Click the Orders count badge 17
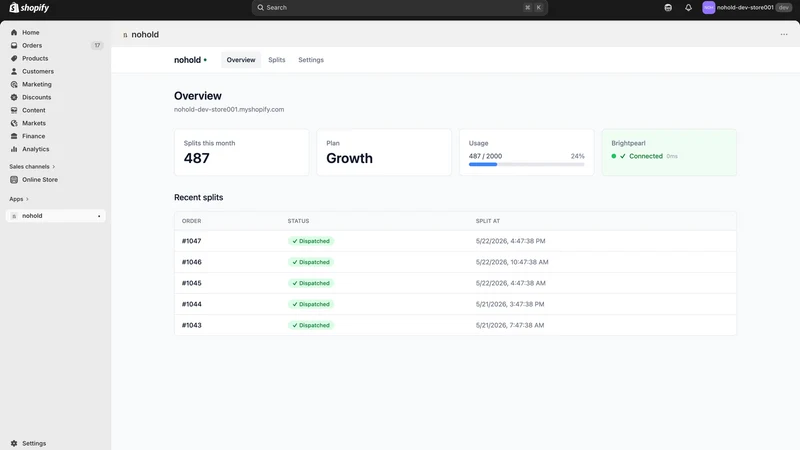The height and width of the screenshot is (450, 800). point(97,45)
